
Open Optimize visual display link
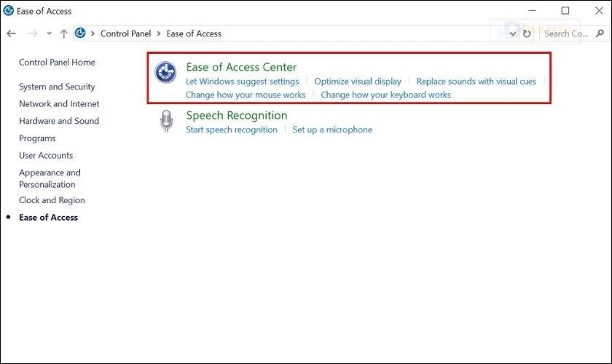click(357, 82)
